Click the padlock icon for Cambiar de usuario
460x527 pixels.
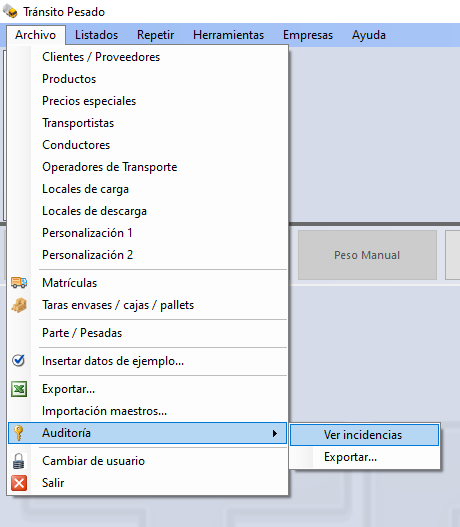pos(19,461)
